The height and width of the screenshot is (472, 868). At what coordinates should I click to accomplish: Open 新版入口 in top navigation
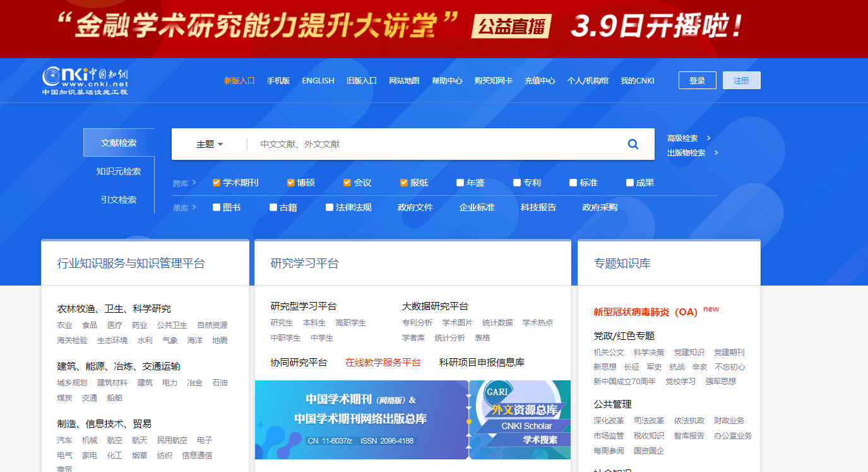[239, 81]
